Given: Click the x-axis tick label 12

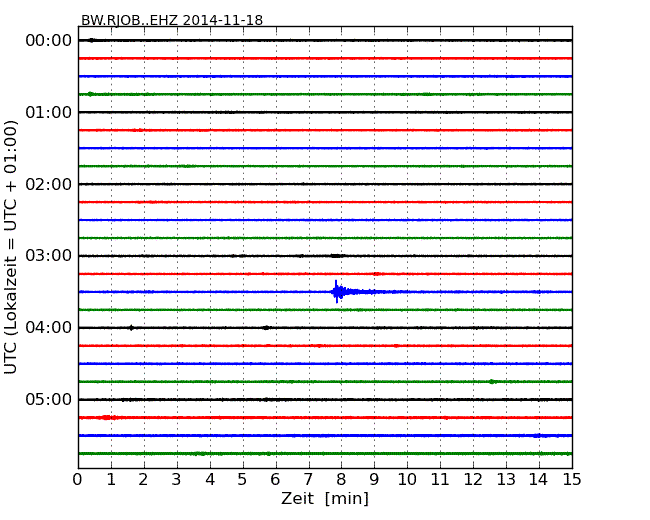Looking at the screenshot, I should point(473,480).
